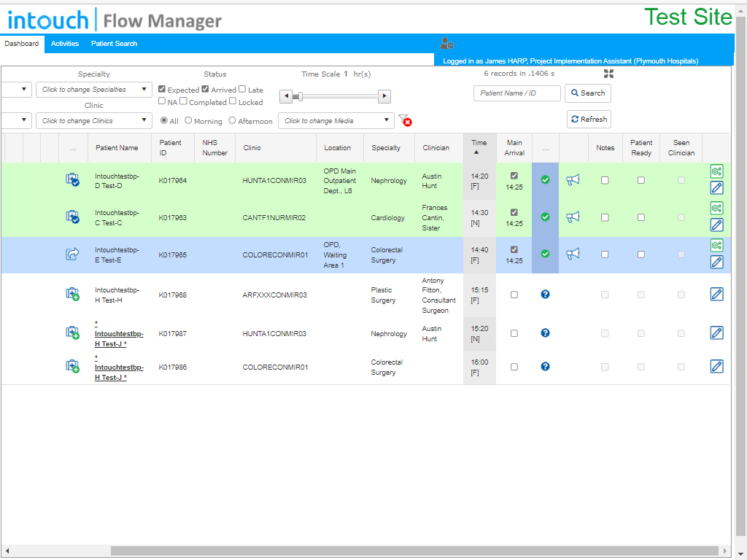Increase time scale with right arrow

click(384, 96)
